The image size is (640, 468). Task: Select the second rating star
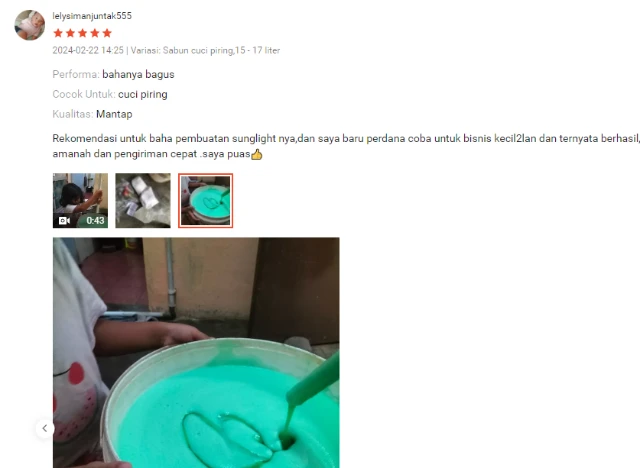click(x=70, y=33)
